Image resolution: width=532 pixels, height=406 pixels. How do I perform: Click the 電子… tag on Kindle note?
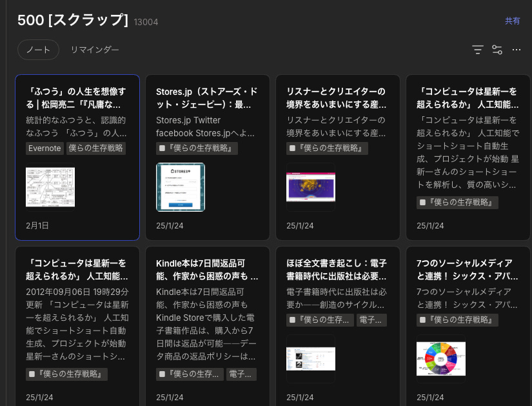click(x=241, y=374)
